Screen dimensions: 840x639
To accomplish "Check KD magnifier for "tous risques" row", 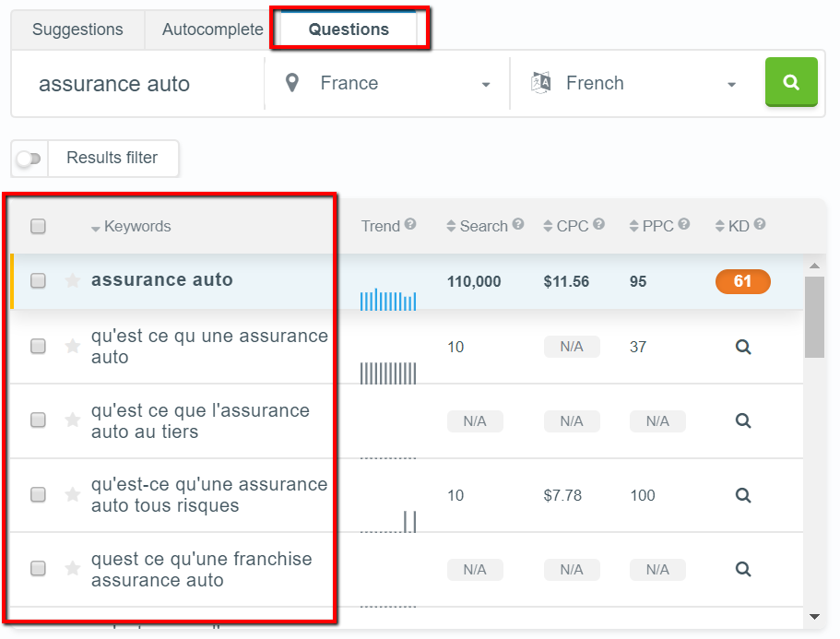I will (743, 495).
